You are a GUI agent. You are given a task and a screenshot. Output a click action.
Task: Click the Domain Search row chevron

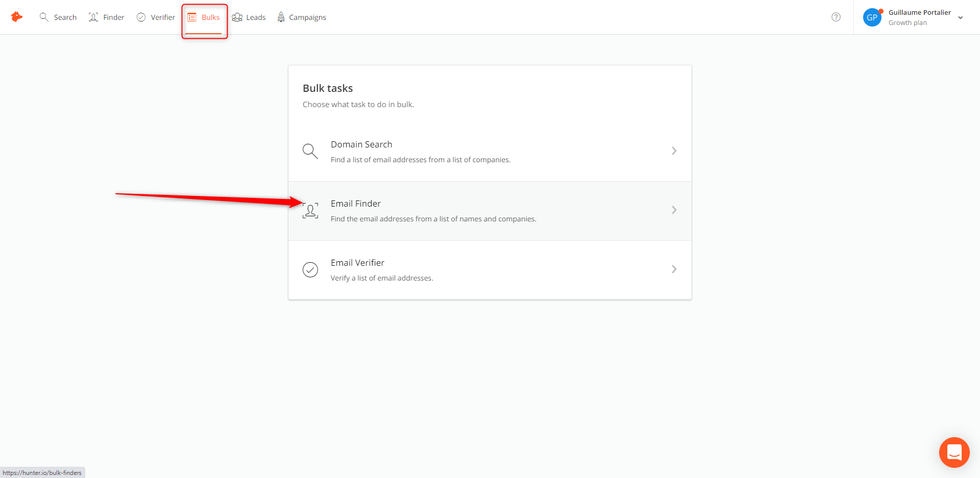(x=674, y=151)
